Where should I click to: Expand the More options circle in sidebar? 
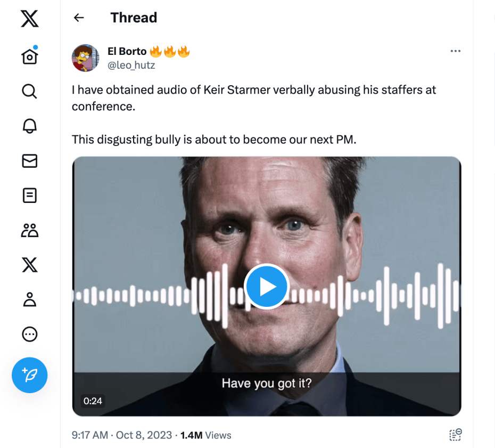click(30, 334)
